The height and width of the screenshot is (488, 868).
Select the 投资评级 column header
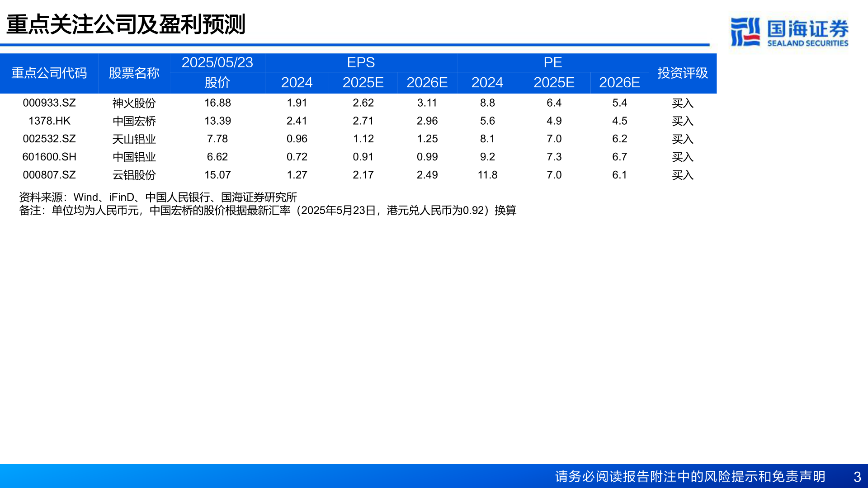[683, 73]
